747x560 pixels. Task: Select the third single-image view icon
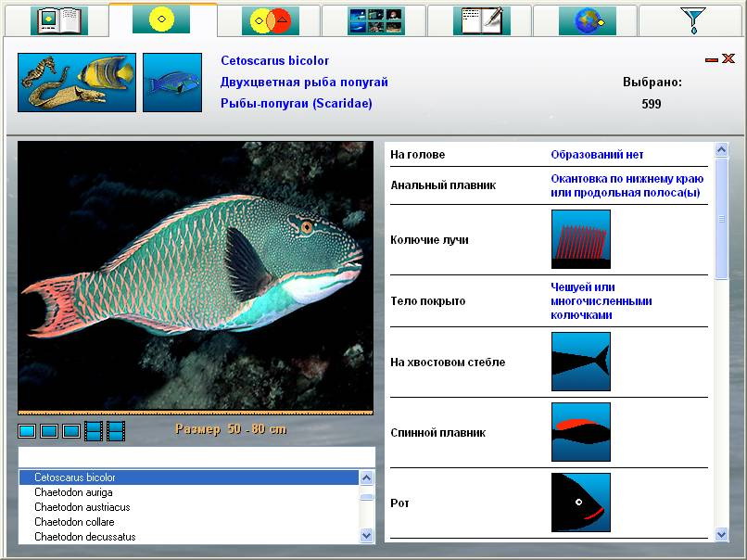(71, 431)
